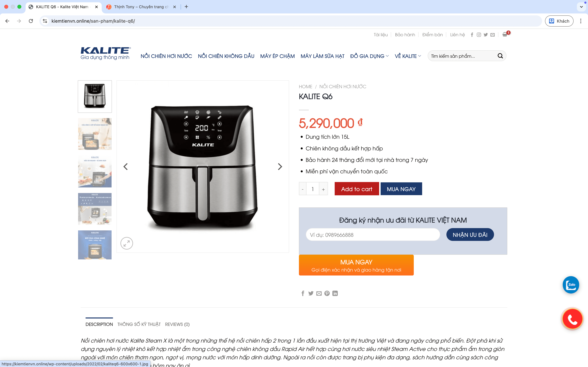This screenshot has height=367, width=588.
Task: Show next product image arrow
Action: pos(280,166)
